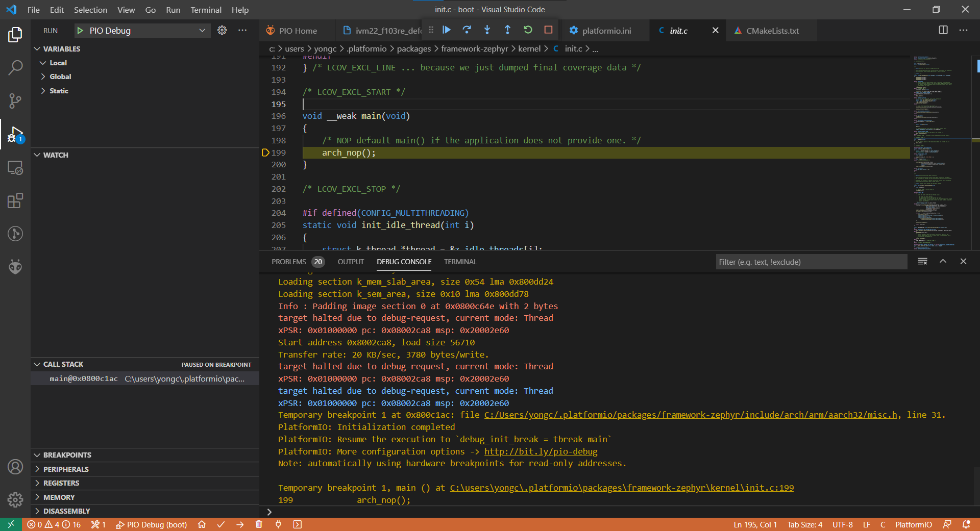
Task: Collapse the CALL STACK section
Action: pos(37,364)
